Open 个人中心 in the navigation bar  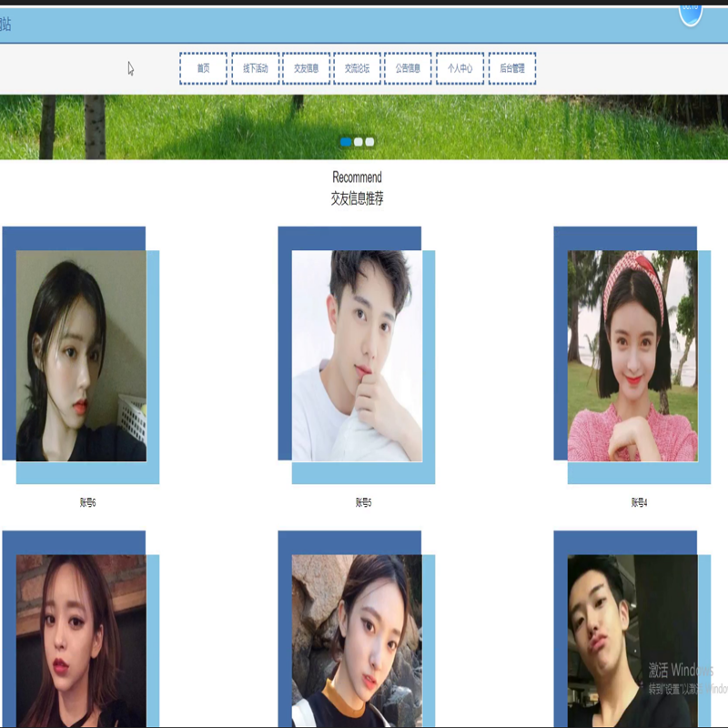(x=460, y=69)
